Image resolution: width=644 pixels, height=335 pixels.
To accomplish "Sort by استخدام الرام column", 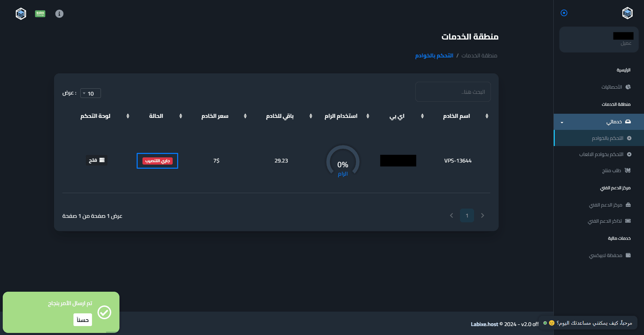I will [x=368, y=116].
